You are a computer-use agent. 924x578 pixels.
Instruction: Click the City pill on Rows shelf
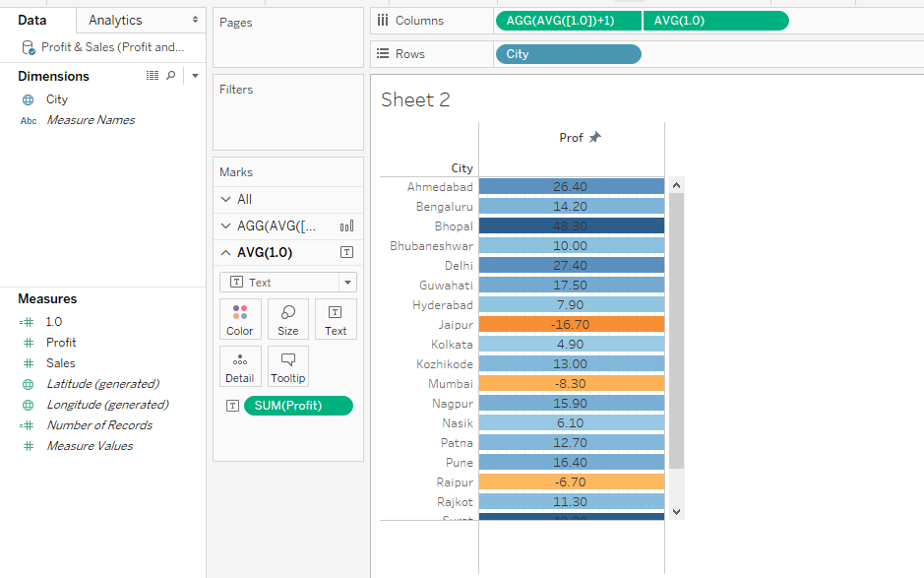click(568, 54)
